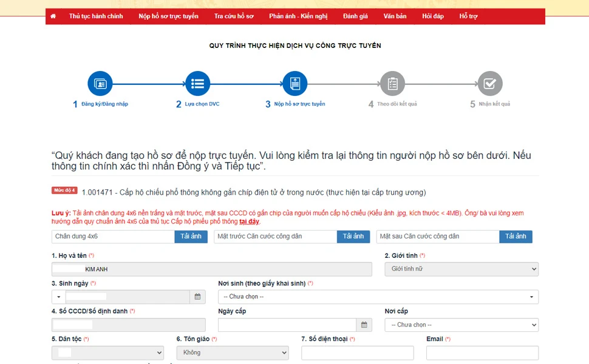The width and height of the screenshot is (589, 364).
Task: Click the Đăng ký/Đăng nhập step icon
Action: click(x=100, y=84)
